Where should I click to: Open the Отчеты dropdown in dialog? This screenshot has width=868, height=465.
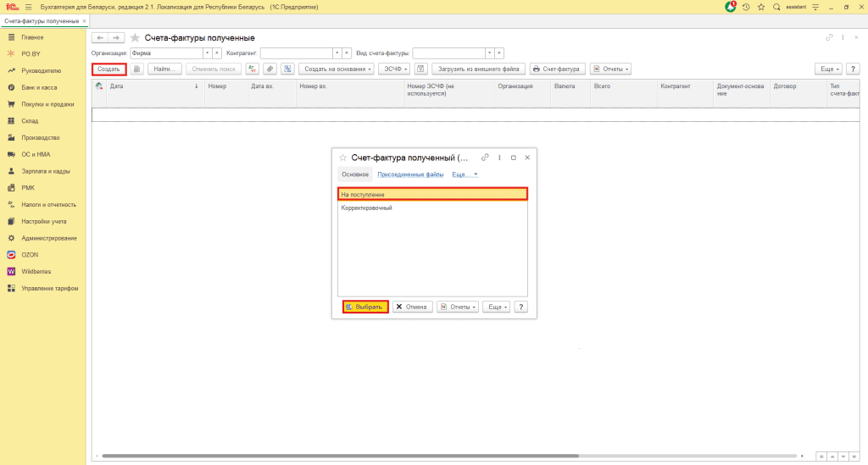458,307
